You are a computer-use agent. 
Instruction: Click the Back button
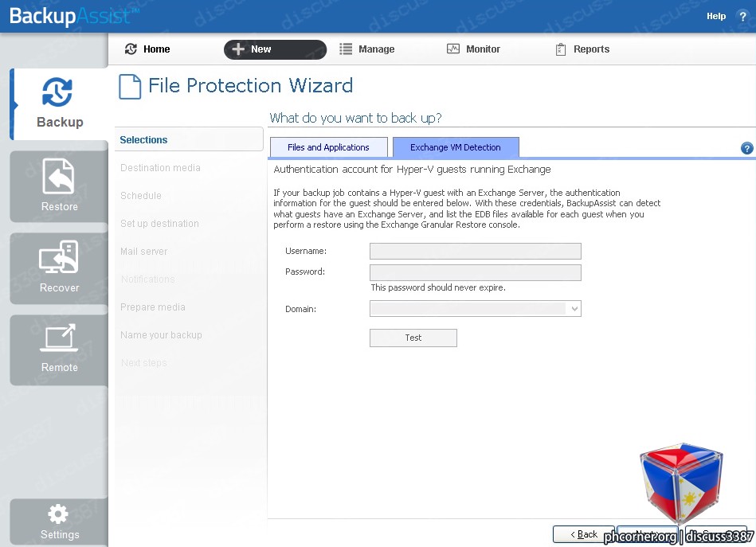[584, 534]
